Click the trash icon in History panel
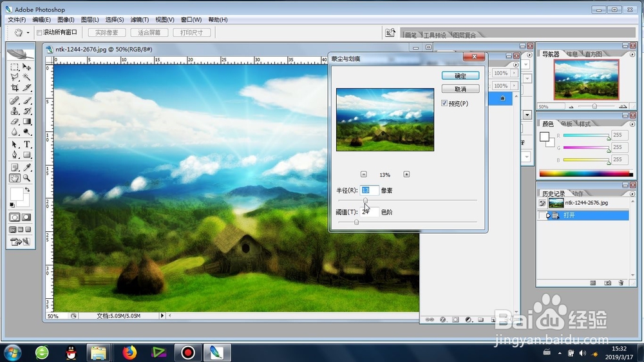 621,283
